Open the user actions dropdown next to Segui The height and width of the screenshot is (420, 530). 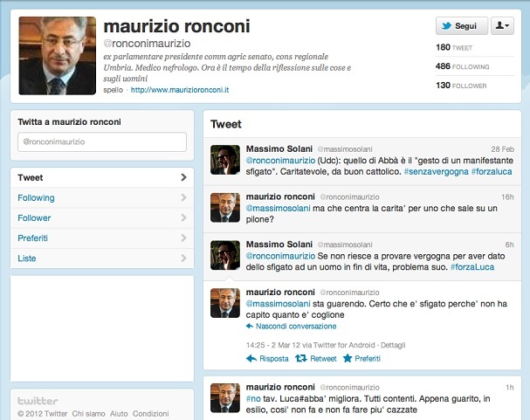pyautogui.click(x=502, y=26)
